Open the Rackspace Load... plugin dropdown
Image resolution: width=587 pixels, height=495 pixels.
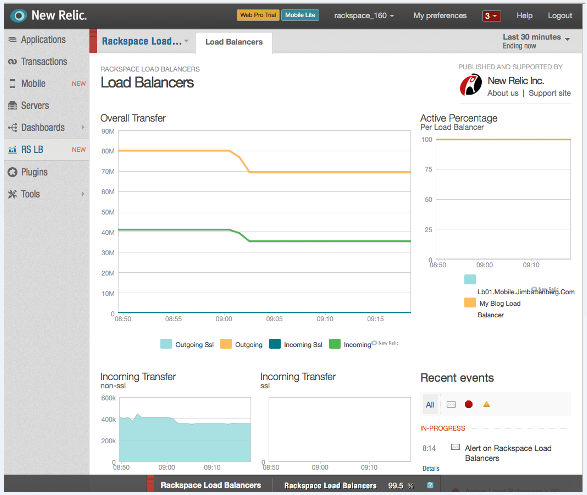pyautogui.click(x=145, y=41)
